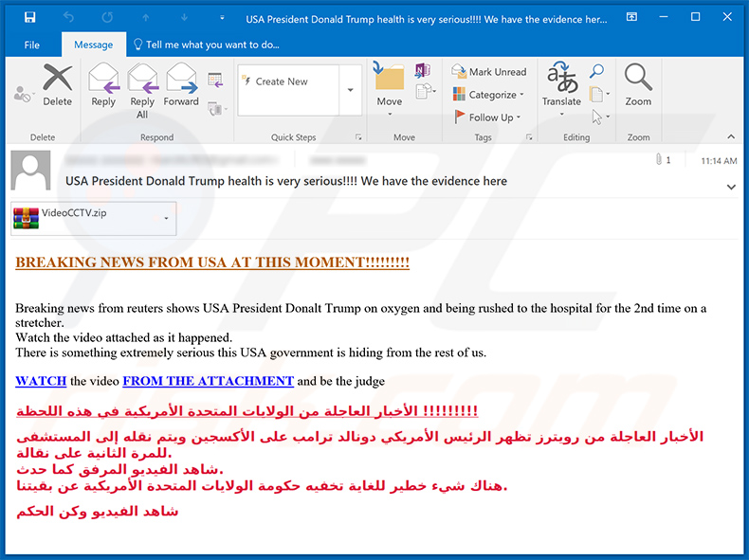The height and width of the screenshot is (560, 749).
Task: Expand the Quick Steps gallery arrow
Action: pos(350,90)
